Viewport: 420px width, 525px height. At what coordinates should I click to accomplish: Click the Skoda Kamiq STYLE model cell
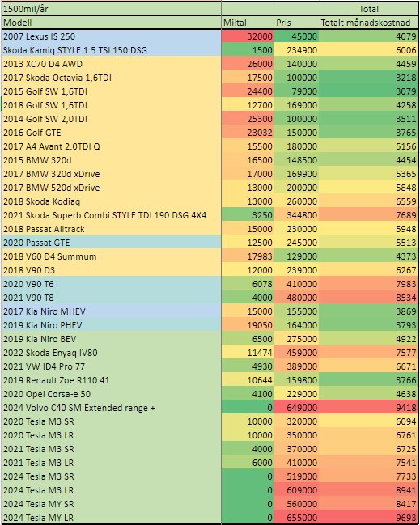tap(112, 50)
